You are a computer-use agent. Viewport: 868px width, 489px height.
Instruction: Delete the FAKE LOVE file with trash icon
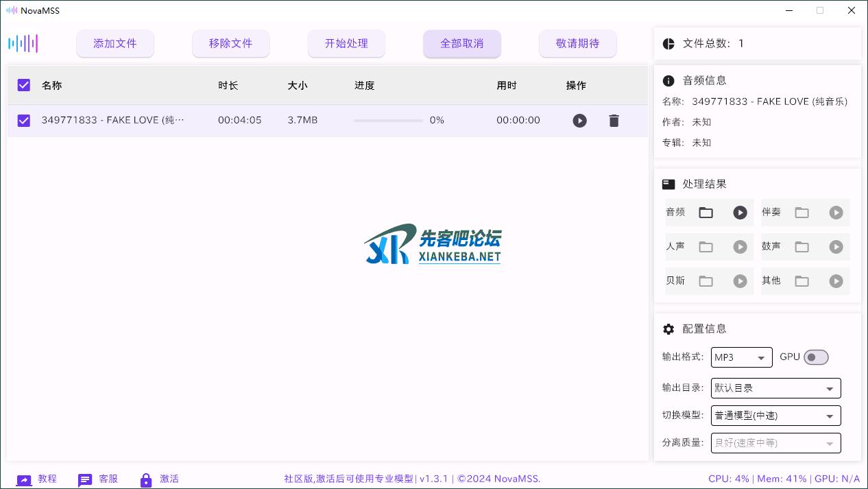click(x=614, y=120)
